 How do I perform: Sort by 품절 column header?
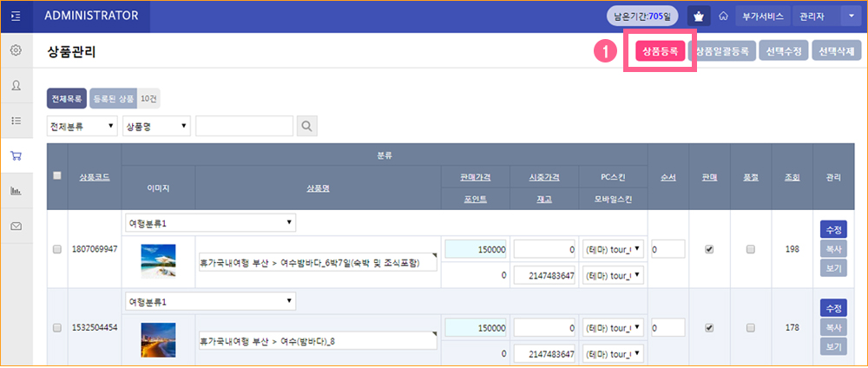click(750, 177)
